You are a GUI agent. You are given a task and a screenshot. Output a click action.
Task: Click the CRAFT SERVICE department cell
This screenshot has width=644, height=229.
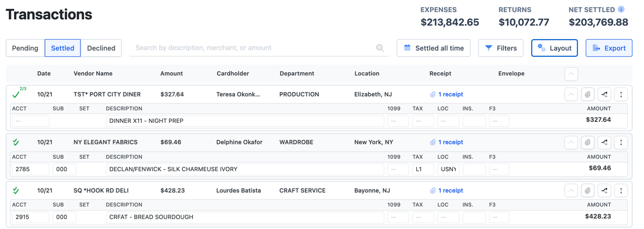[302, 190]
